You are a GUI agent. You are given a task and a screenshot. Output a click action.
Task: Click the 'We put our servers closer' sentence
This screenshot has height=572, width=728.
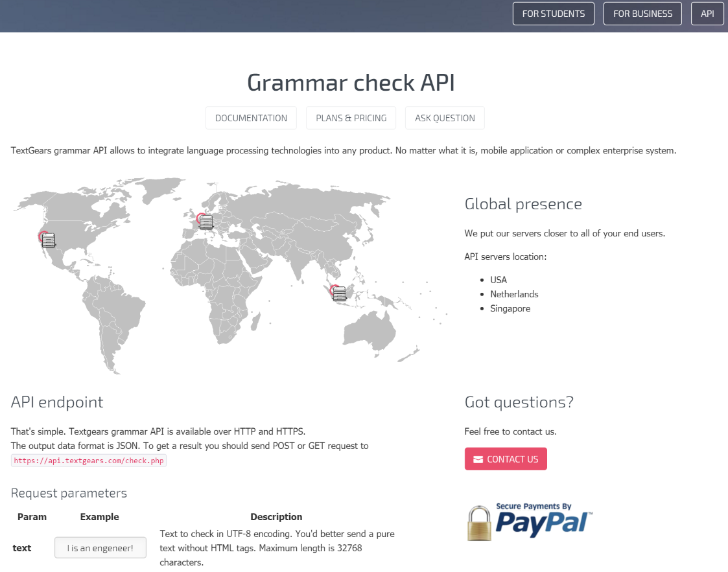565,233
